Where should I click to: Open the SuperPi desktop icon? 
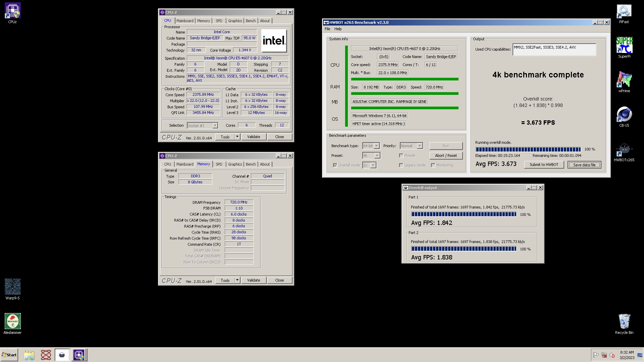624,48
